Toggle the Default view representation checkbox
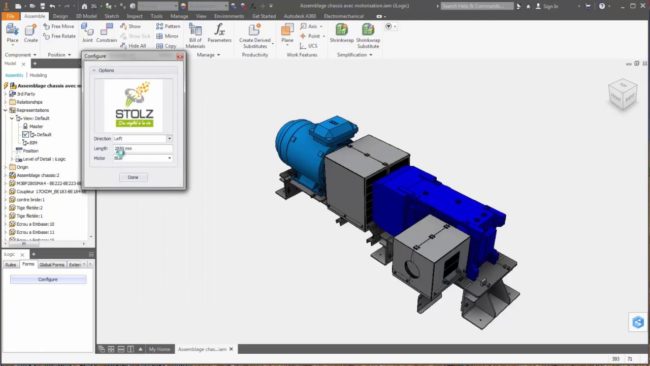This screenshot has width=650, height=366. [25, 134]
